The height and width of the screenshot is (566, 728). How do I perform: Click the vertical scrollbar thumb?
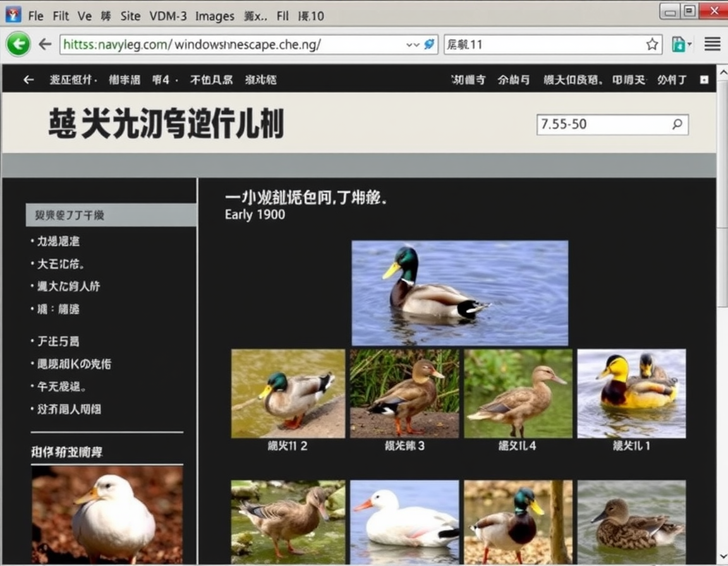coord(722,193)
